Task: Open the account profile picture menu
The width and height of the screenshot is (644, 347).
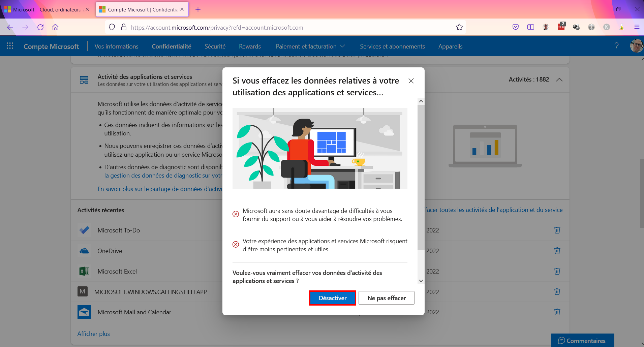Action: 637,46
